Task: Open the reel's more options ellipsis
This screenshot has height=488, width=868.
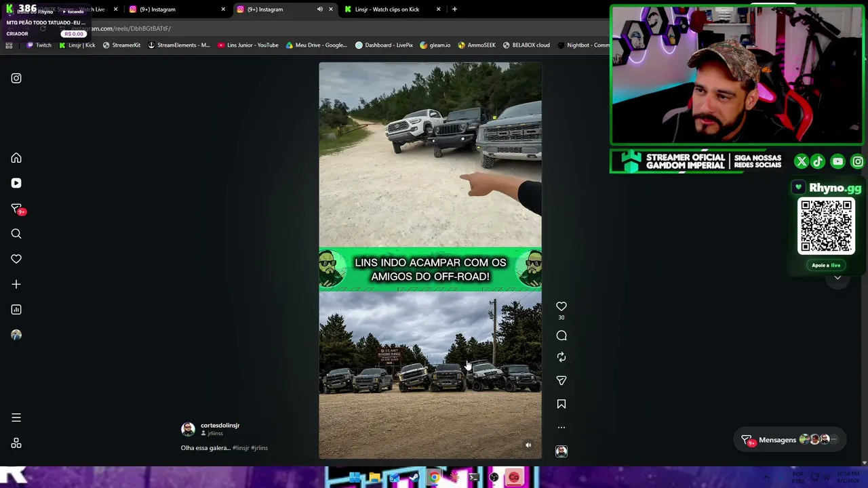Action: point(561,428)
